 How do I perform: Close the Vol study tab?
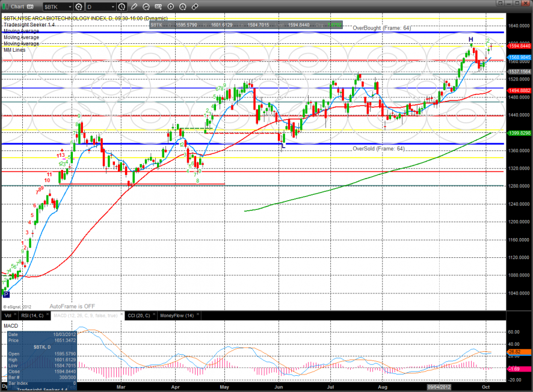click(x=15, y=314)
